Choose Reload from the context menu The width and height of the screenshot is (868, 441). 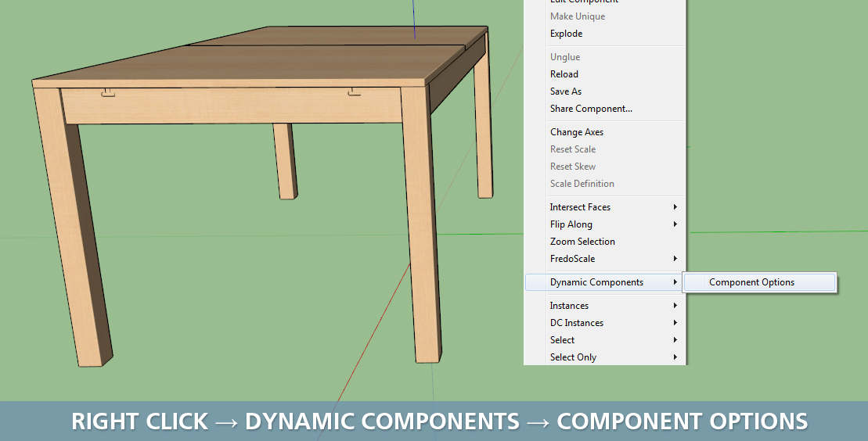tap(604, 74)
